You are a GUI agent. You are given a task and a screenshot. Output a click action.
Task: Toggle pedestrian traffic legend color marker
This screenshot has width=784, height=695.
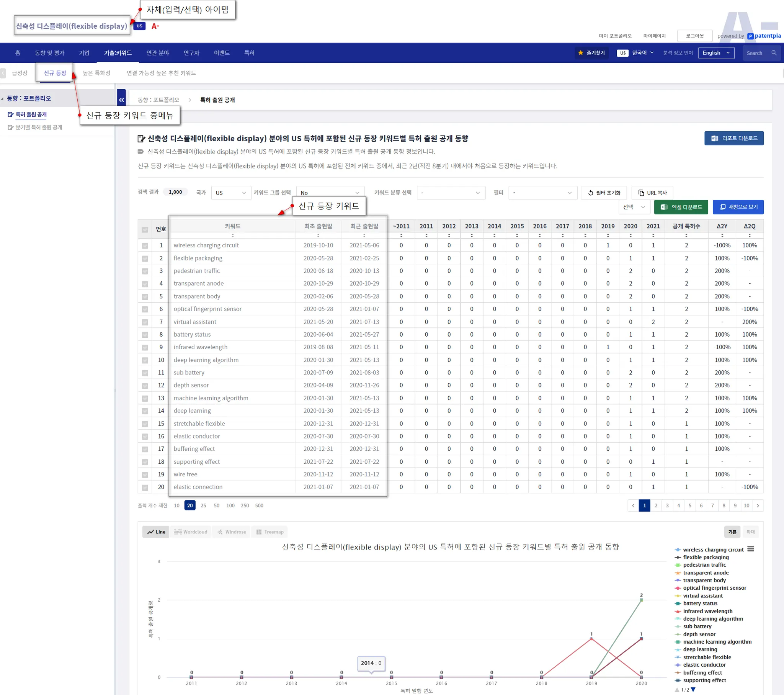678,565
